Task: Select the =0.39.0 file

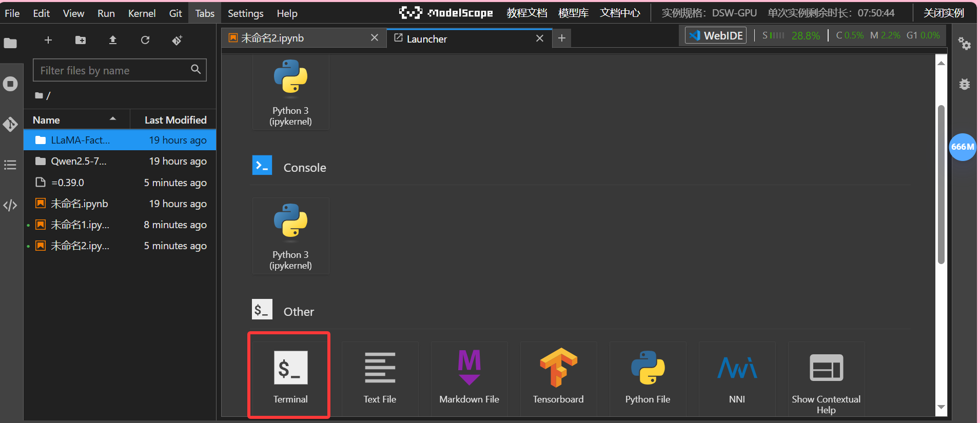Action: (x=120, y=183)
